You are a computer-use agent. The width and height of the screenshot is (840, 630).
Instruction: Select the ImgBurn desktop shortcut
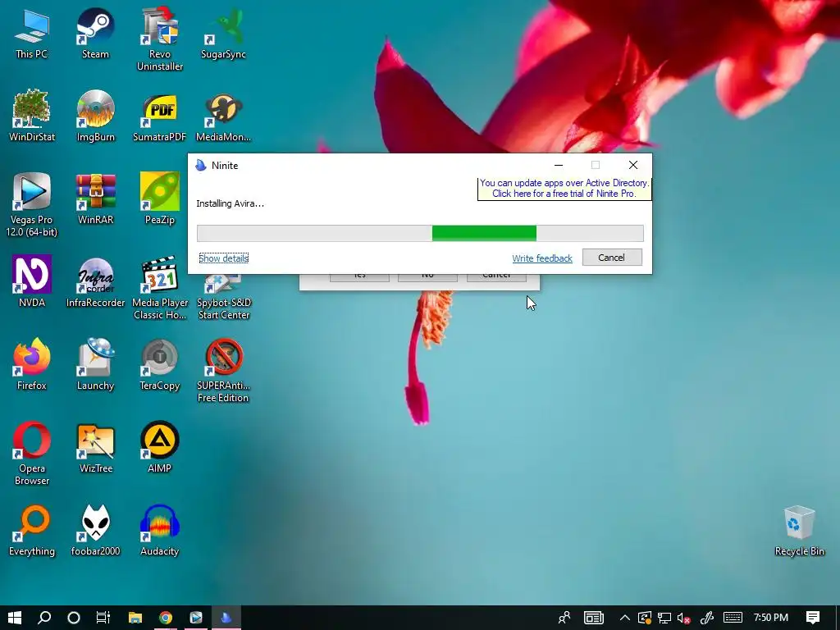pos(95,116)
